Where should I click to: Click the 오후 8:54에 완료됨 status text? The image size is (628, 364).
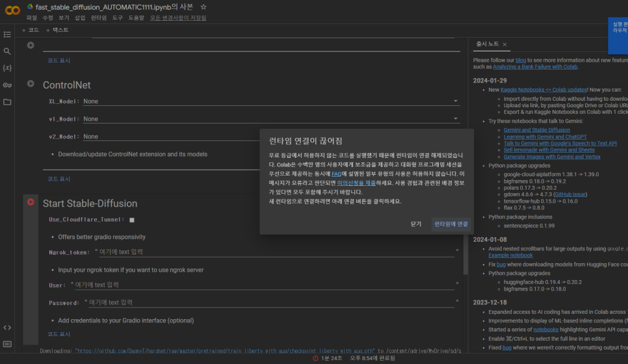click(x=373, y=358)
